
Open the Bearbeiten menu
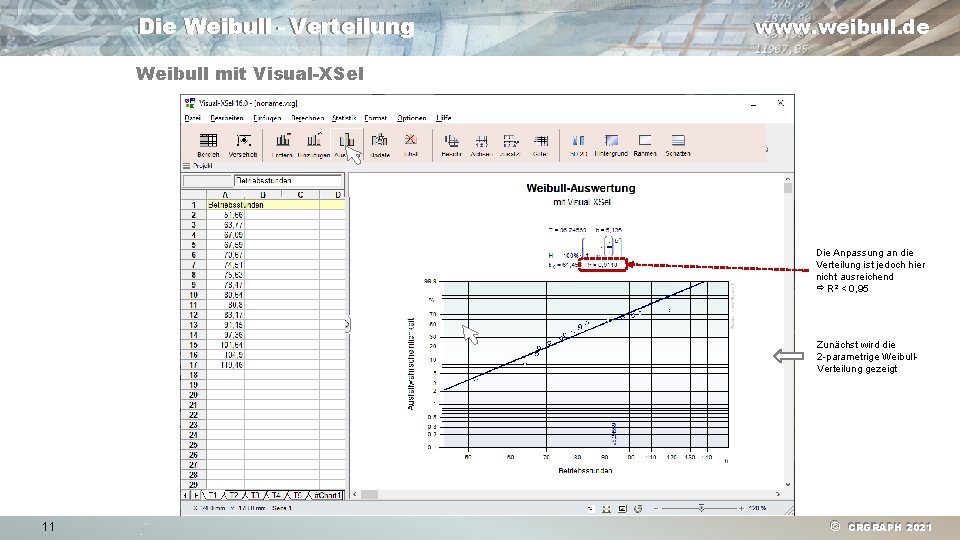(227, 118)
